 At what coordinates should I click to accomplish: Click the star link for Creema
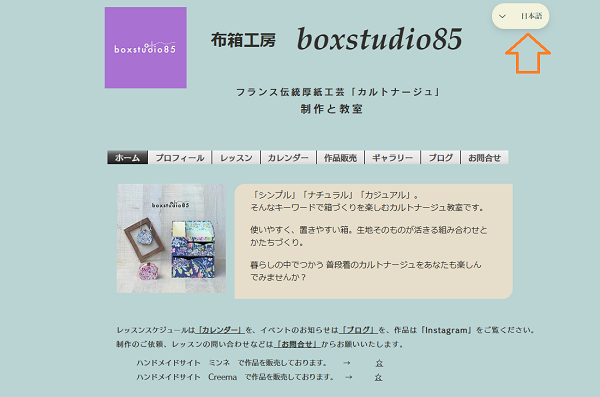click(378, 377)
